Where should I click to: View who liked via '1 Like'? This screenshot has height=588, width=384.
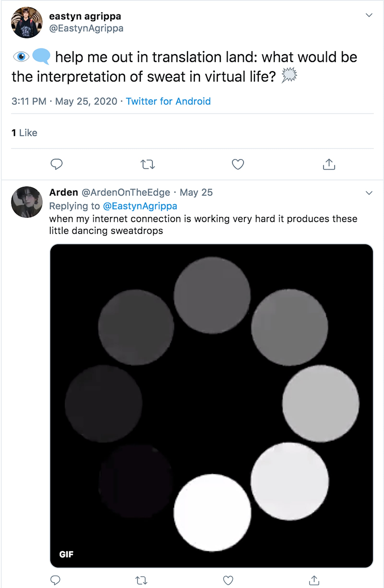click(x=24, y=133)
